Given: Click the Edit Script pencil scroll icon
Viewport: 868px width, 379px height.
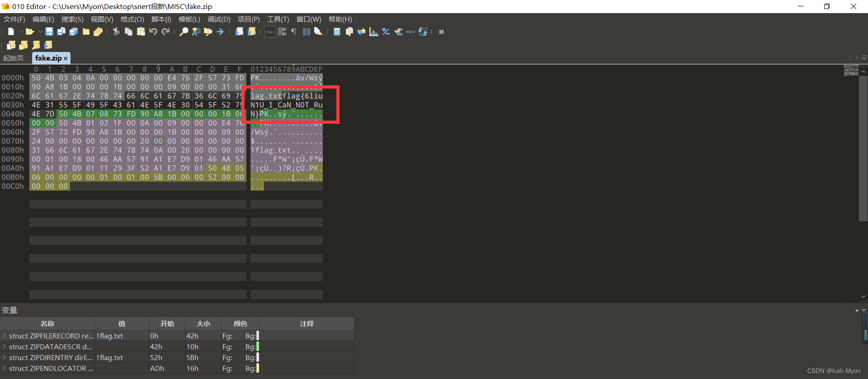Looking at the screenshot, I should pos(36,45).
